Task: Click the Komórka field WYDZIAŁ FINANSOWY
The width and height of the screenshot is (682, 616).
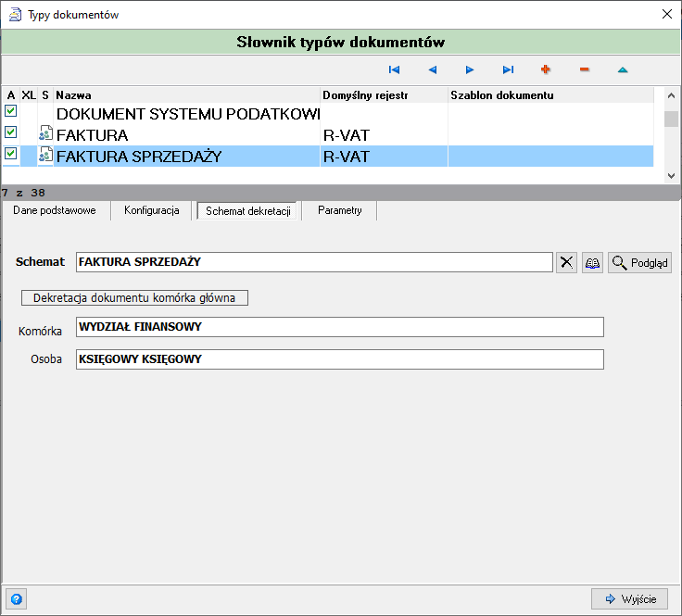Action: (x=340, y=327)
